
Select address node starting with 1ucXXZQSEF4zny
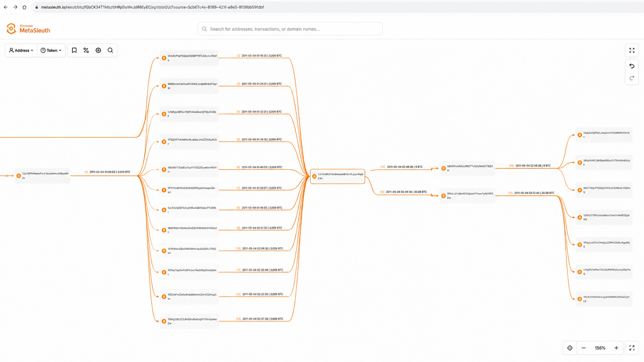click(189, 210)
